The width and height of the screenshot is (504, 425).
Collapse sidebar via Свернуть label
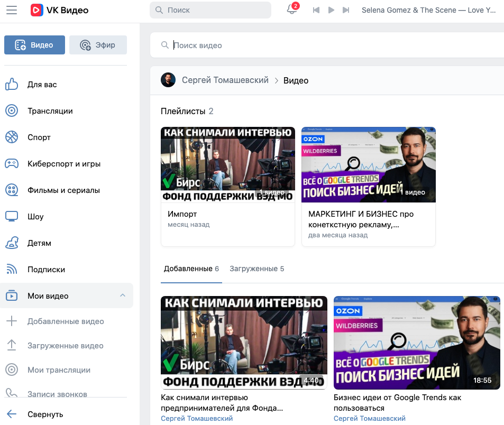pyautogui.click(x=45, y=414)
